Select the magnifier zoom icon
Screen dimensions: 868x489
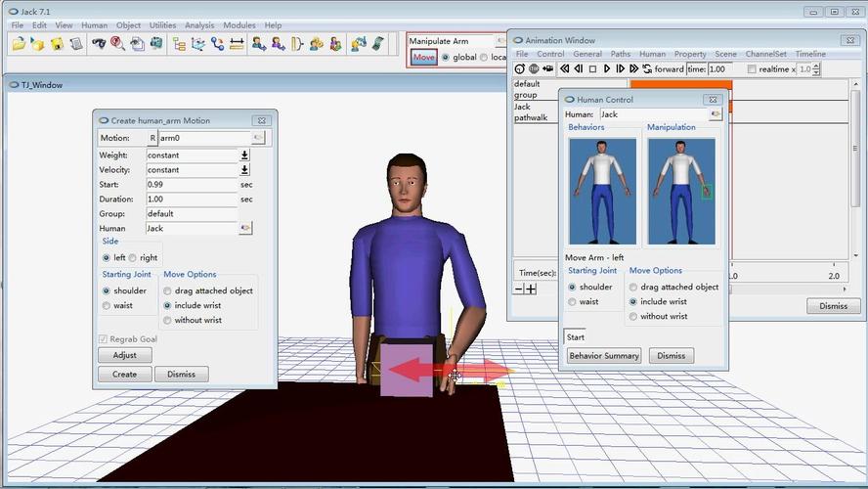[117, 43]
